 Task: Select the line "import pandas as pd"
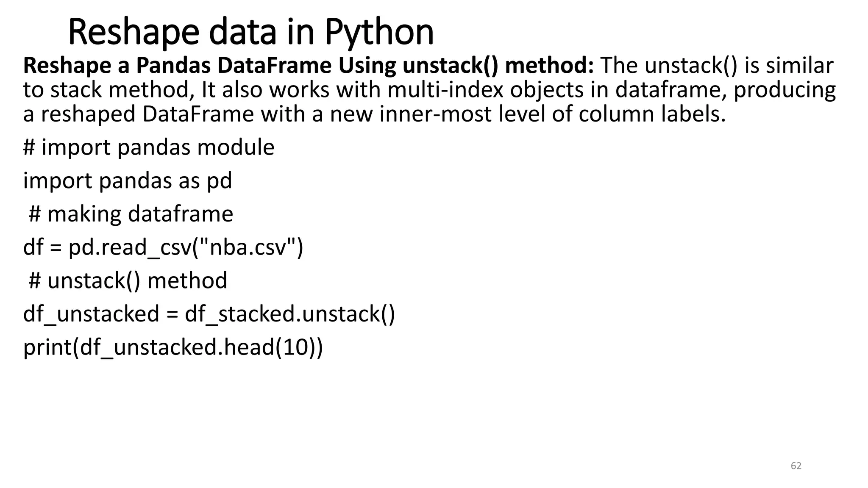tap(127, 180)
